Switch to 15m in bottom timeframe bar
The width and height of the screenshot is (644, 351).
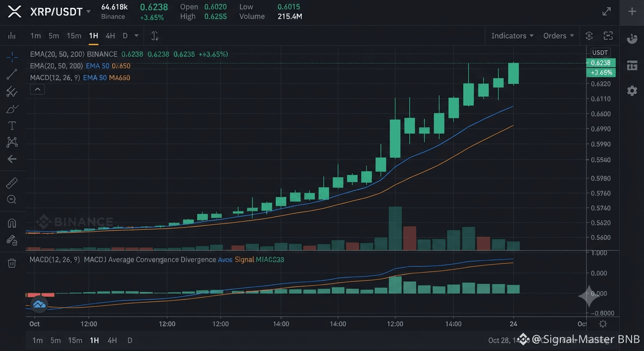[x=75, y=340]
